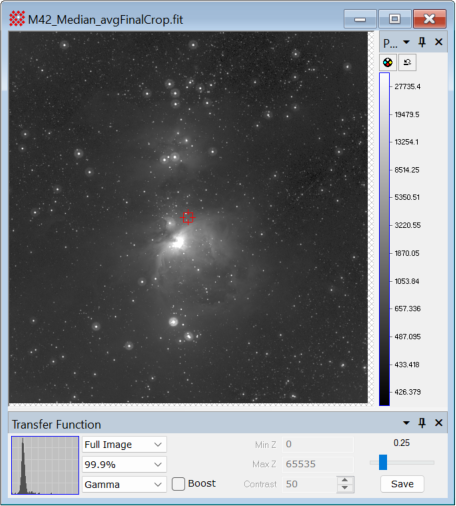The width and height of the screenshot is (456, 506).
Task: Click the histogram thumbnail
Action: (x=45, y=465)
